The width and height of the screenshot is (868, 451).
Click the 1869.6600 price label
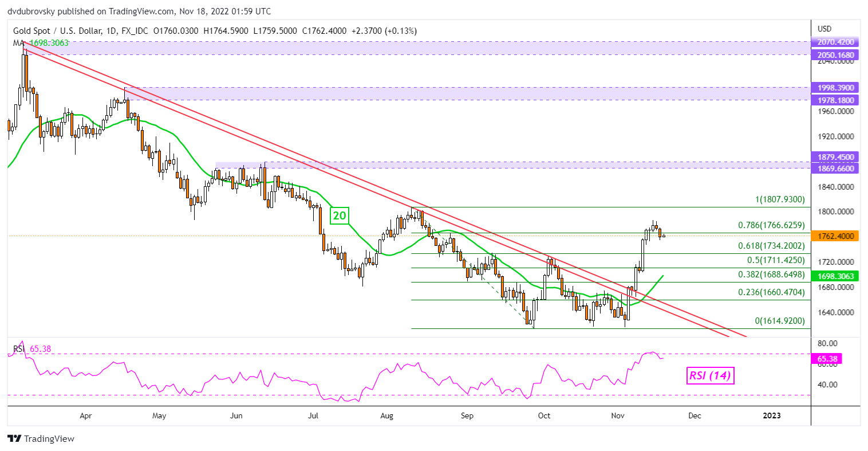(835, 168)
